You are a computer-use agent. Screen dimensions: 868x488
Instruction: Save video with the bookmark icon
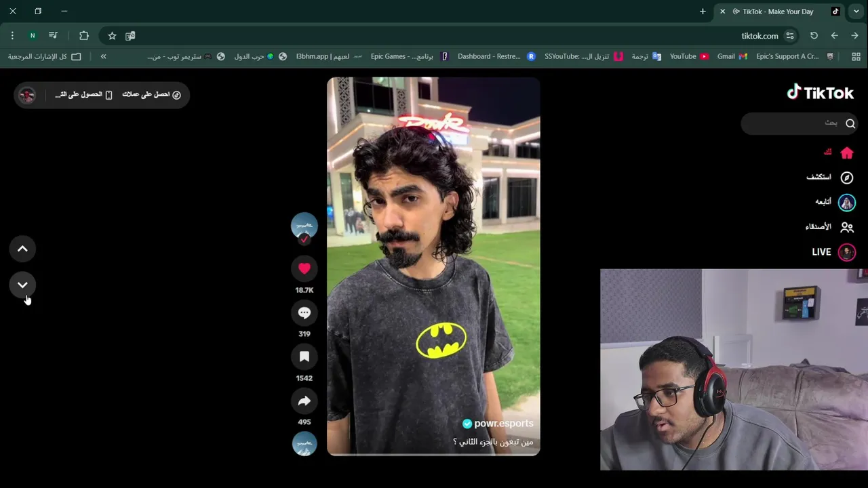(x=304, y=357)
